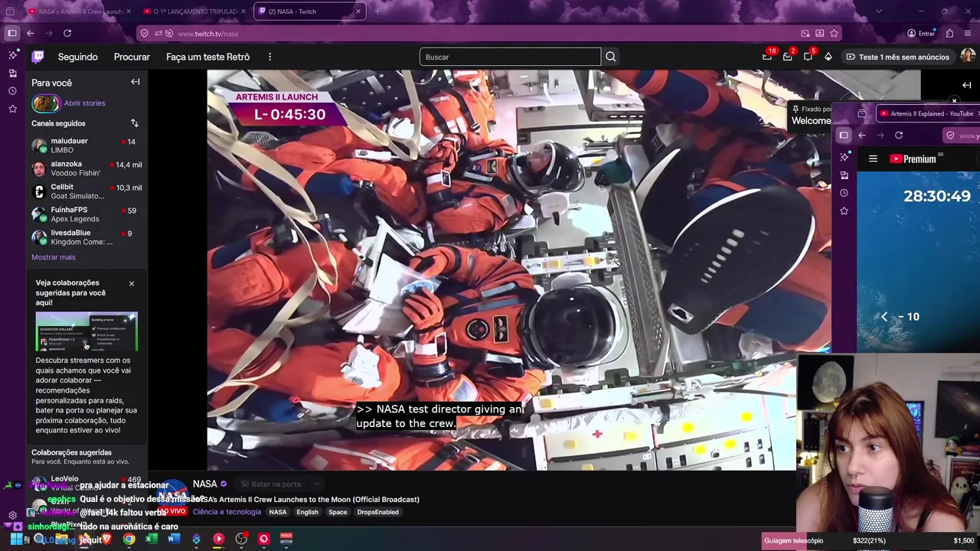Open Windows Start menu
The height and width of the screenshot is (551, 980).
16,539
